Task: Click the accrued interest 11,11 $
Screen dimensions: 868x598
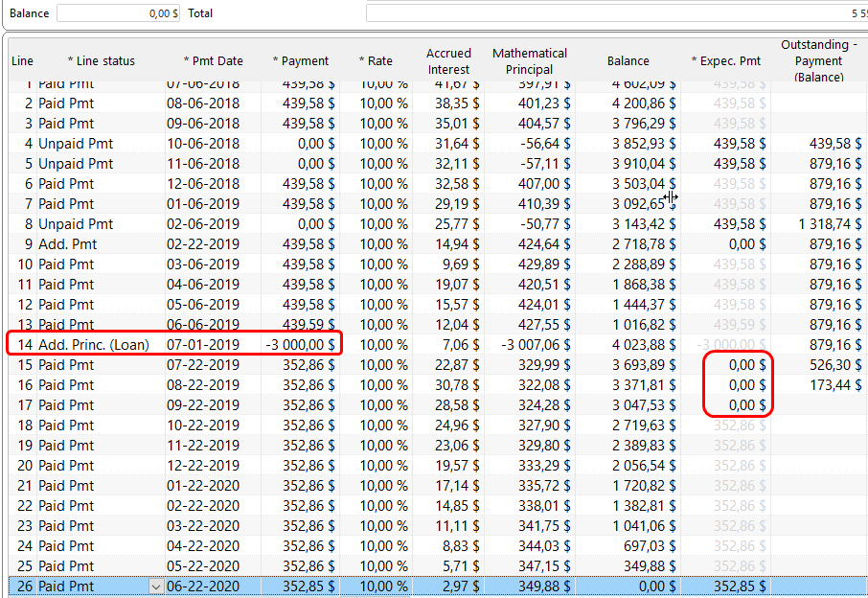Action: point(457,526)
